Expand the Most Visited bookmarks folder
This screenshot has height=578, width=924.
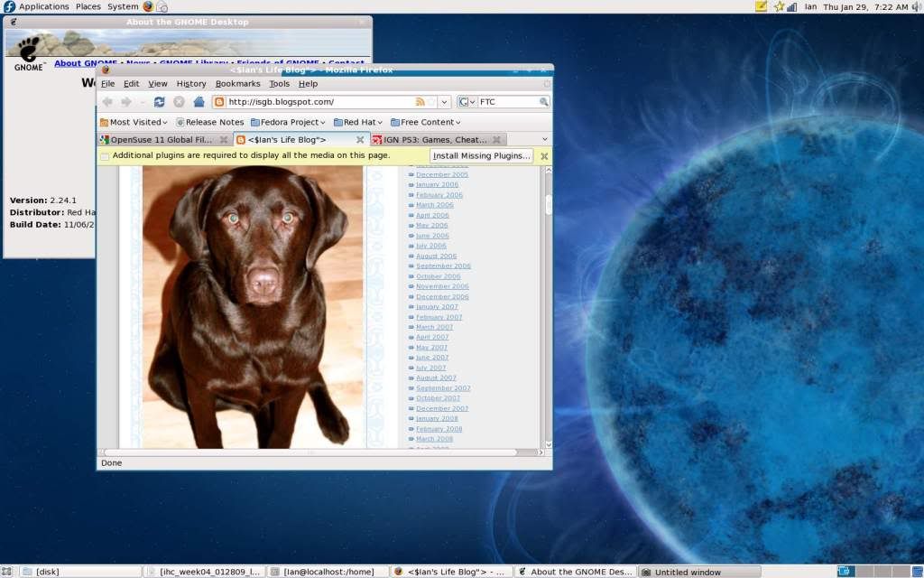tap(134, 122)
